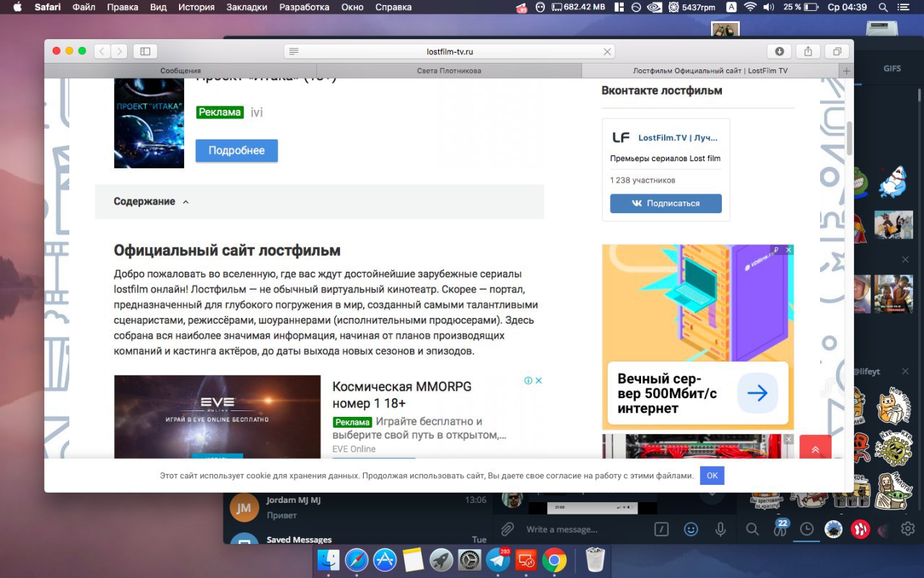Click the 5437rpm fan monitor icon
924x578 pixels.
(692, 7)
